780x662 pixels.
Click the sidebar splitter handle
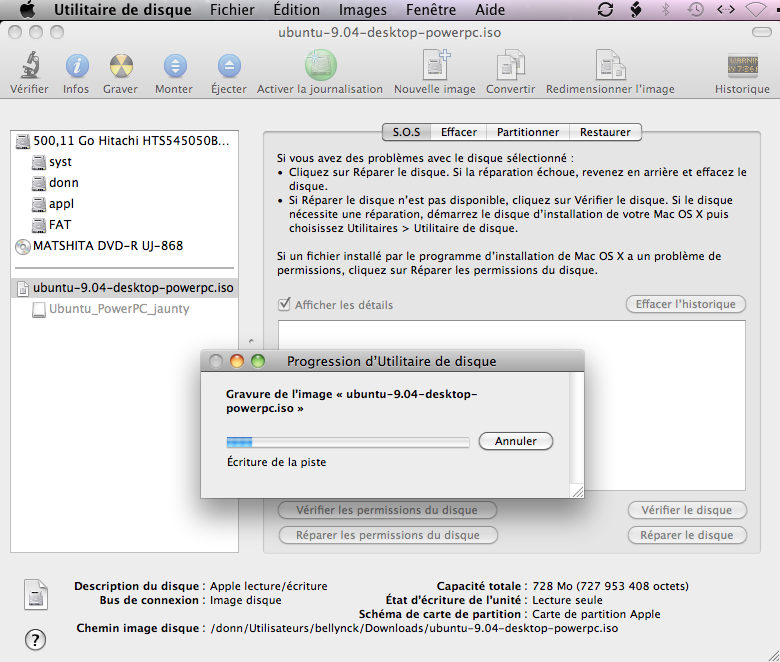pos(251,341)
